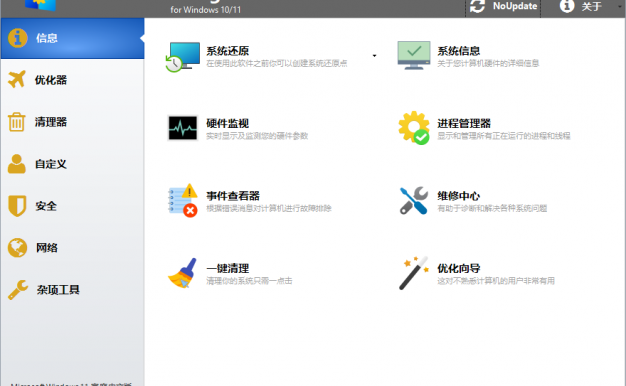Viewport: 626px width, 386px height.
Task: Expand the 系统还原 dropdown arrow
Action: pyautogui.click(x=374, y=56)
